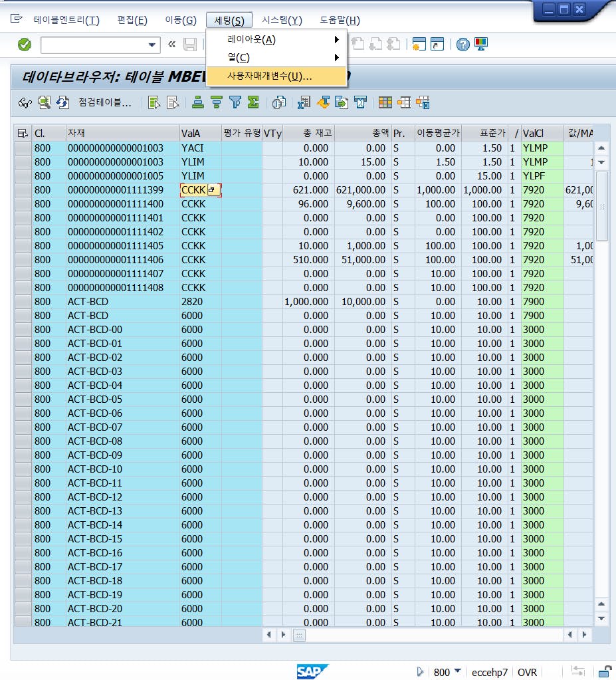616x680 pixels.
Task: Click the green sigma total icon
Action: [x=253, y=103]
